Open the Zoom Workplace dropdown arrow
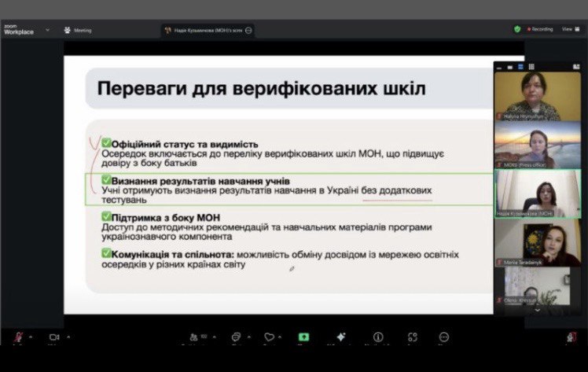Screen dimensions: 588x372 tap(48, 30)
